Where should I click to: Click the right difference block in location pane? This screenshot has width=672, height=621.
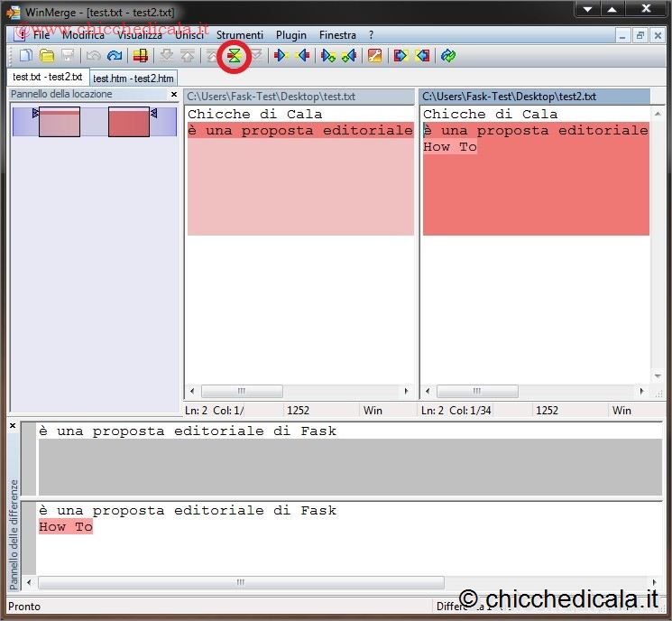[129, 122]
